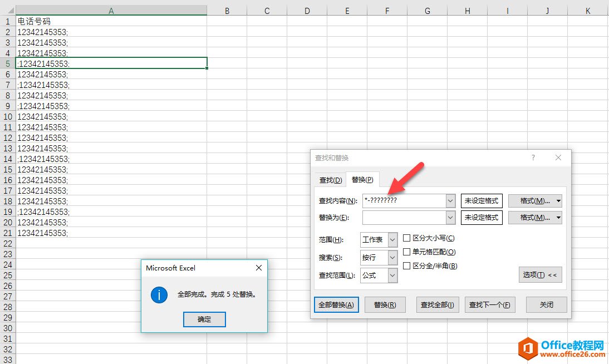Close the Microsoft Excel message box

pos(258,268)
